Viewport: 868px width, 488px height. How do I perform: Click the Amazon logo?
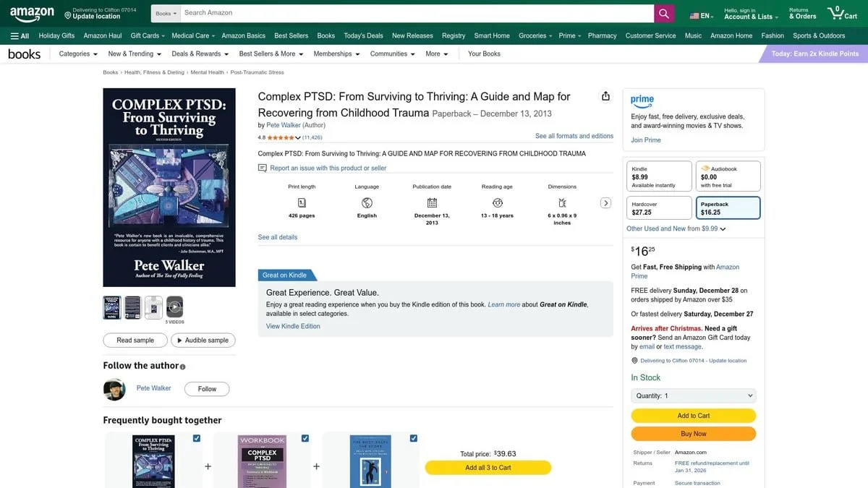(x=33, y=13)
